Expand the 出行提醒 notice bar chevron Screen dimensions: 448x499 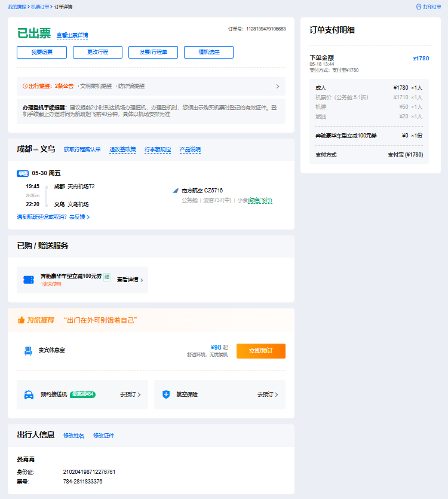277,86
